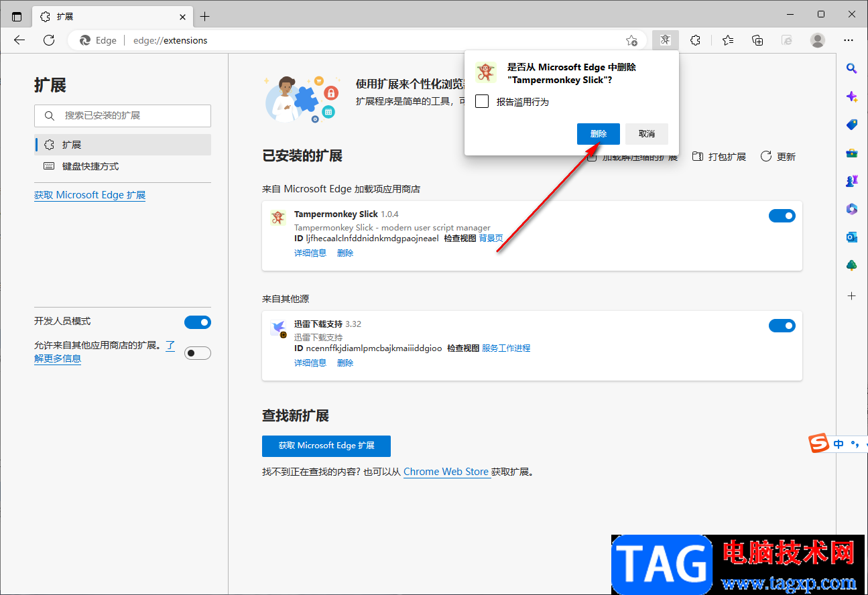Image resolution: width=868 pixels, height=595 pixels.
Task: Click the ID ljfhecaalclnfddnidnkmdgpaojneael text
Action: [367, 239]
